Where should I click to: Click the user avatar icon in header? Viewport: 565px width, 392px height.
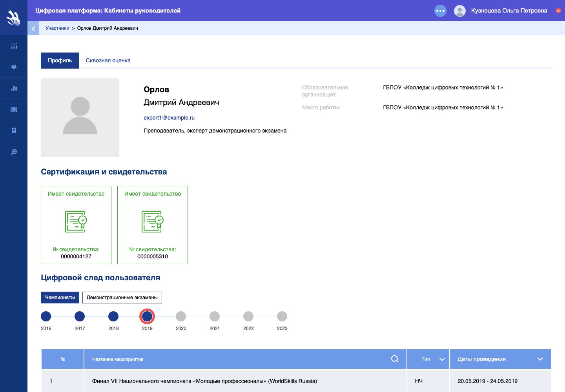click(x=460, y=11)
